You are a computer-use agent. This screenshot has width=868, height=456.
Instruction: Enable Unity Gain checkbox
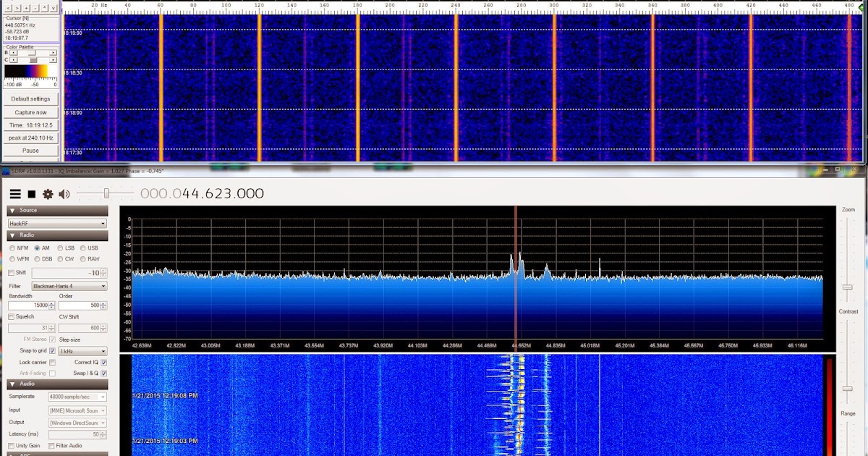[11, 446]
